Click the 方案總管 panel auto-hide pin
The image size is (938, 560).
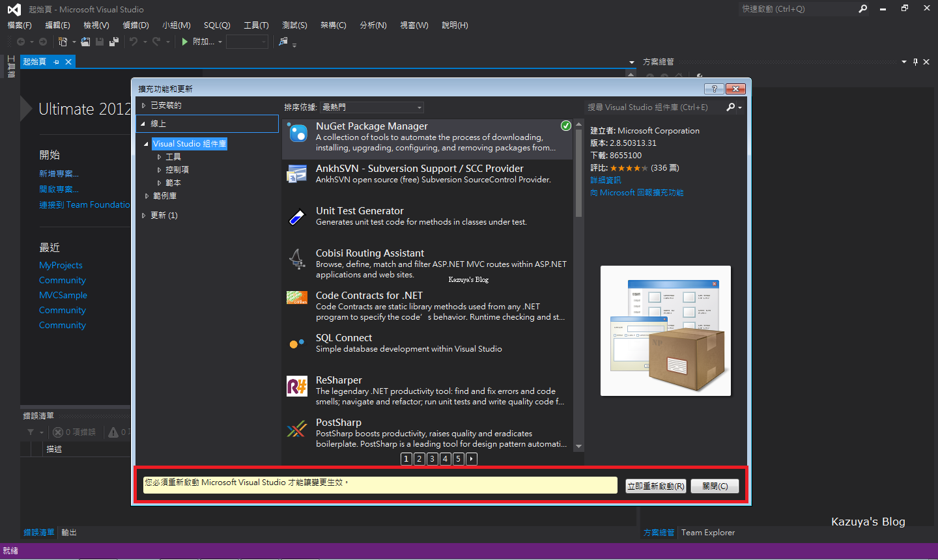(x=915, y=62)
